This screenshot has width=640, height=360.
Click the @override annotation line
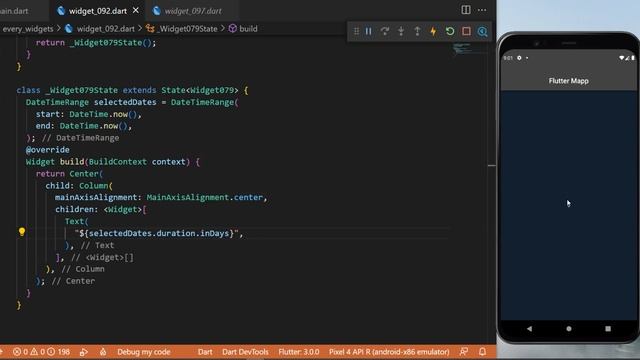coord(47,150)
